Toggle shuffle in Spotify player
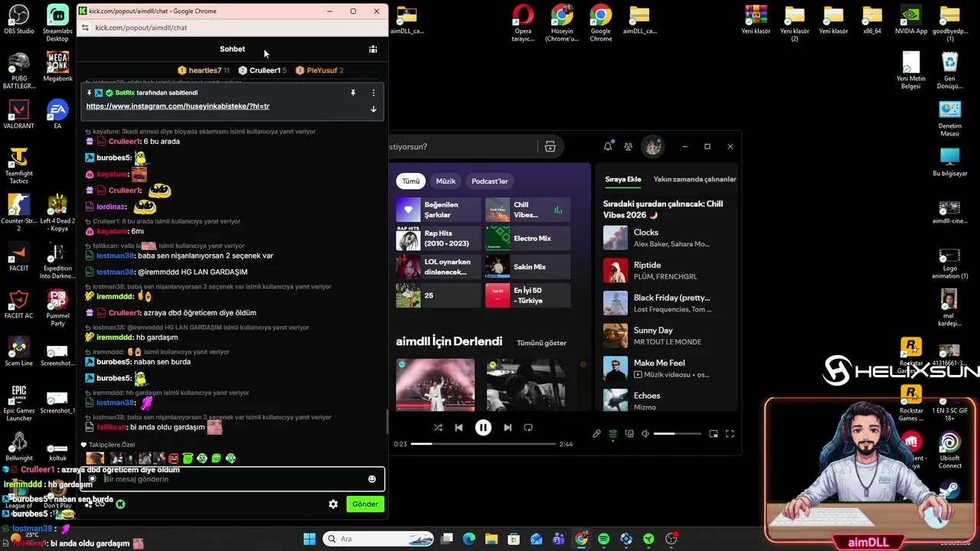Screen dimensions: 980x551 click(x=438, y=428)
